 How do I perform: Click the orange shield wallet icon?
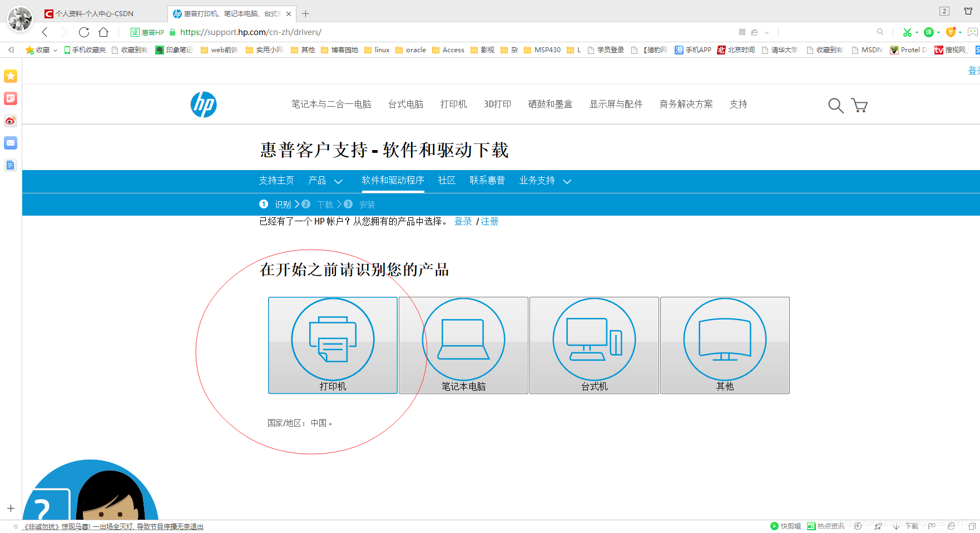tap(951, 32)
